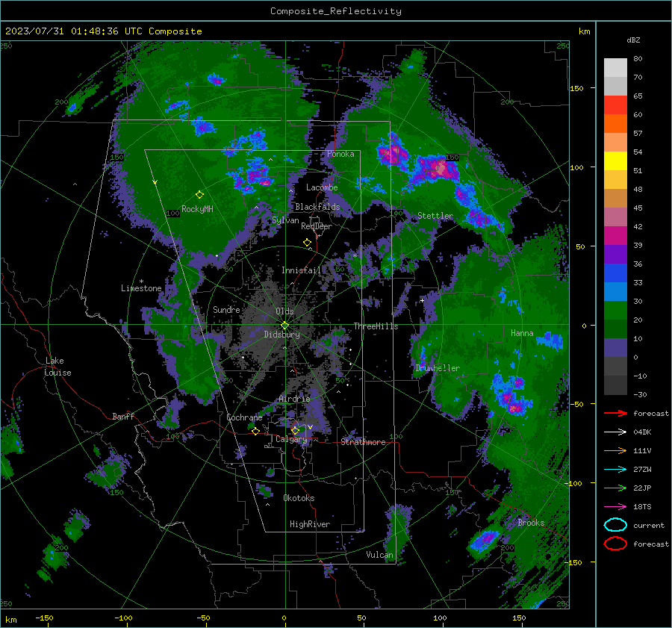Click the yellow diamond marker beside Cochrane

click(x=255, y=431)
